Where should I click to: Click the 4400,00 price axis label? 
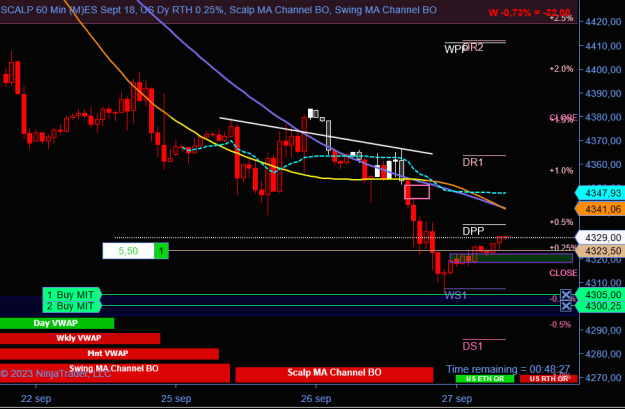coord(603,69)
